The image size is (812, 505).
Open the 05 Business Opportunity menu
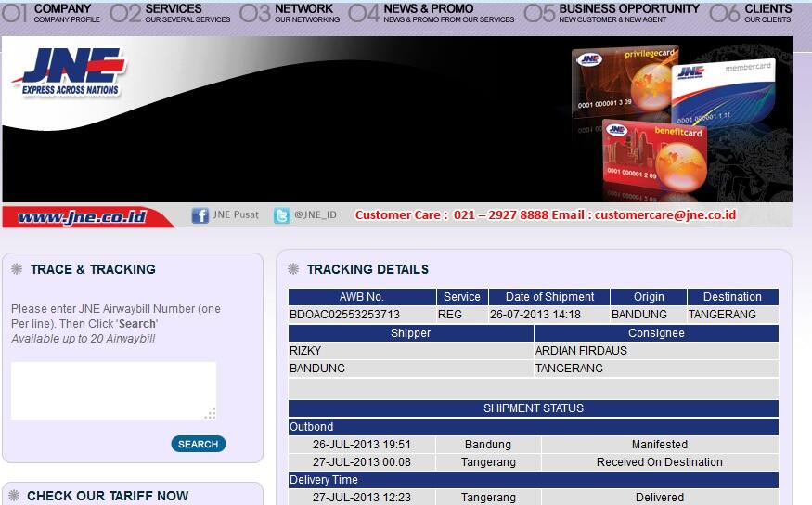coord(612,14)
